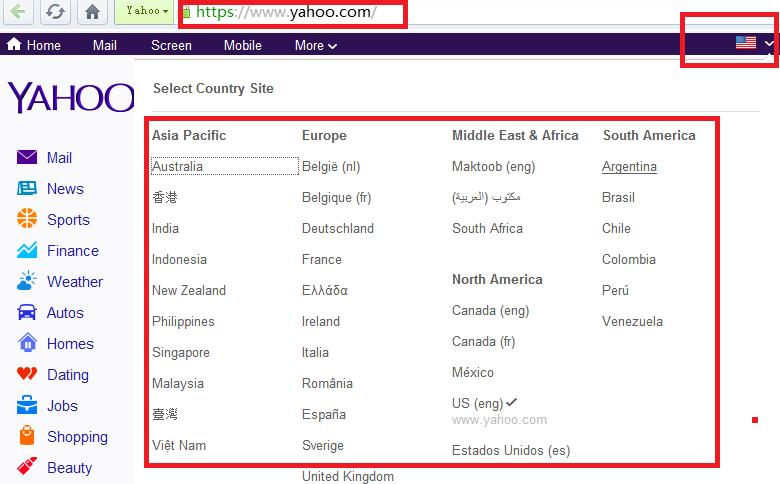This screenshot has width=780, height=484.
Task: Click the Homes house icon
Action: click(x=27, y=342)
